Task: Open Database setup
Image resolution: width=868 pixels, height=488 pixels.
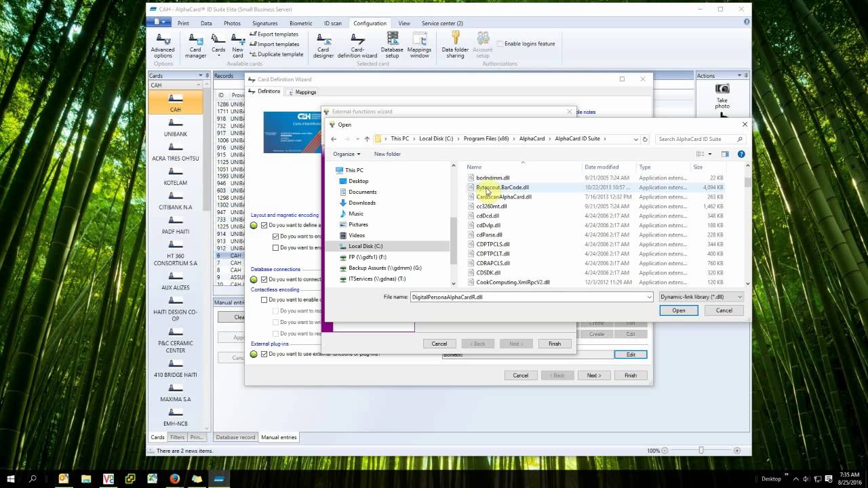Action: [x=392, y=45]
